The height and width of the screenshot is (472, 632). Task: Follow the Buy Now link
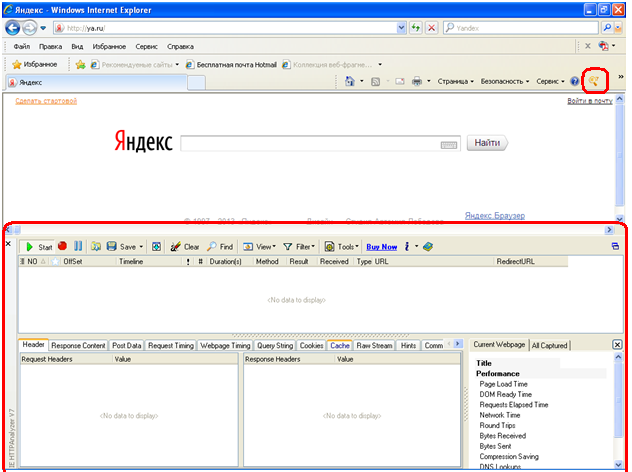coord(382,247)
